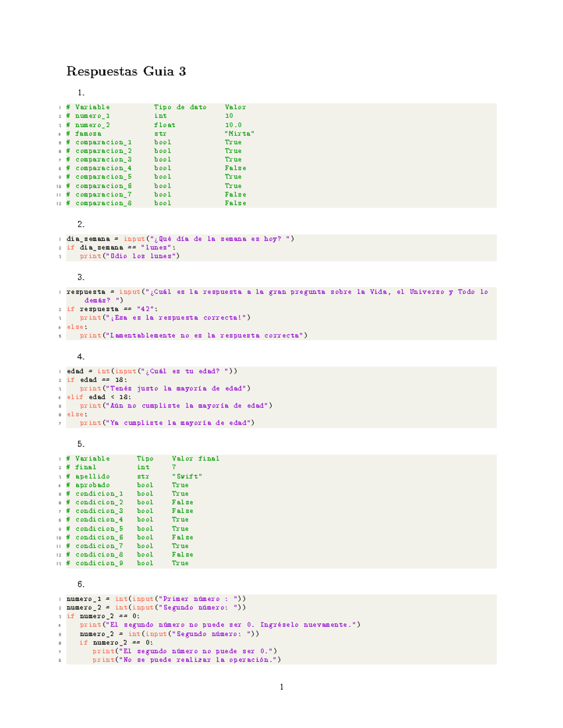Click the "condicion_9" comment line
The width and height of the screenshot is (563, 728).
(x=99, y=563)
